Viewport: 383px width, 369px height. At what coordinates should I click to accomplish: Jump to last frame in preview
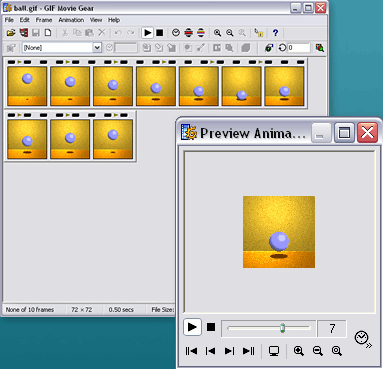[x=248, y=351]
